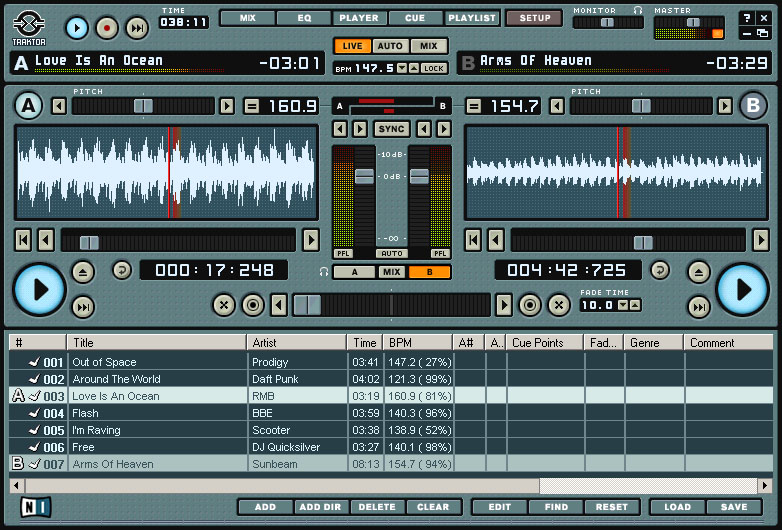Click left crossfader X button
The height and width of the screenshot is (530, 782).
coord(224,305)
